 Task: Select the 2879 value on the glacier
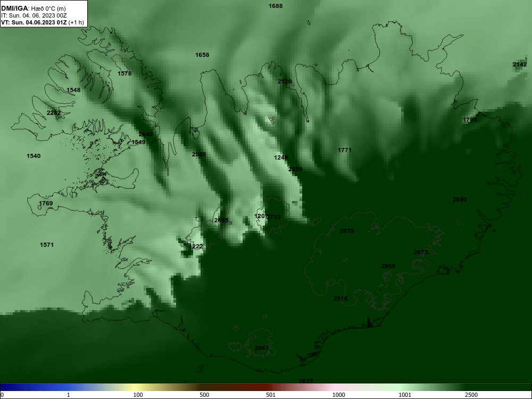point(347,231)
